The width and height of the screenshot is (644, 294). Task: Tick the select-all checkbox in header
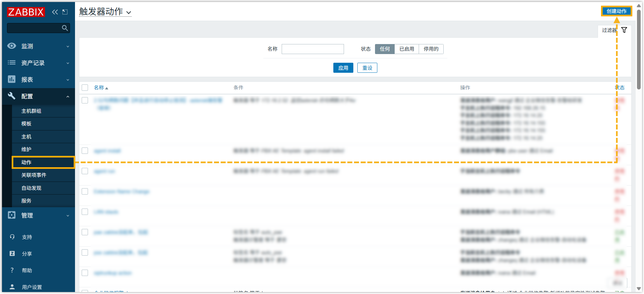(x=85, y=88)
